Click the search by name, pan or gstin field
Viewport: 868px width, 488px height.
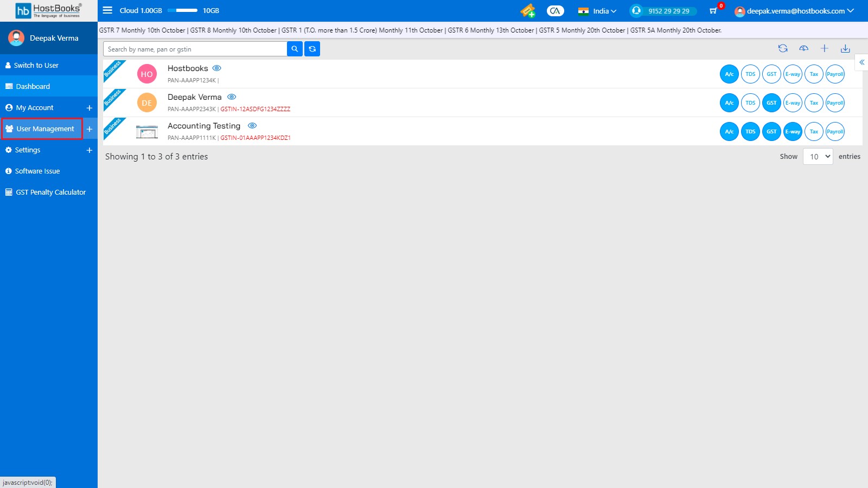click(195, 49)
